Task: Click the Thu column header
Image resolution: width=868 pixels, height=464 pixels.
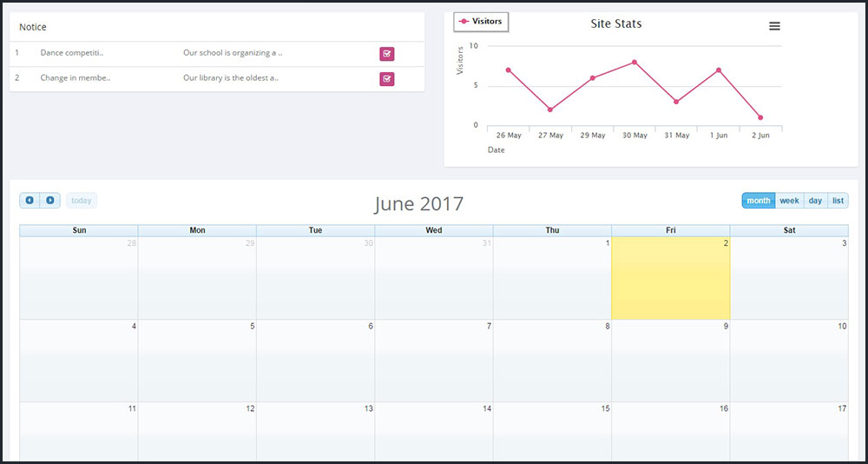Action: click(x=552, y=230)
